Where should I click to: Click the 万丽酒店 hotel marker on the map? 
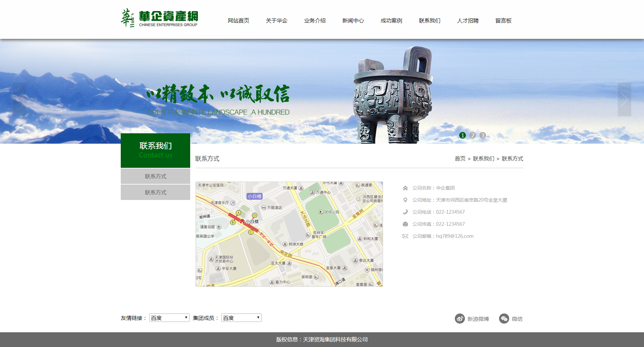point(264,208)
